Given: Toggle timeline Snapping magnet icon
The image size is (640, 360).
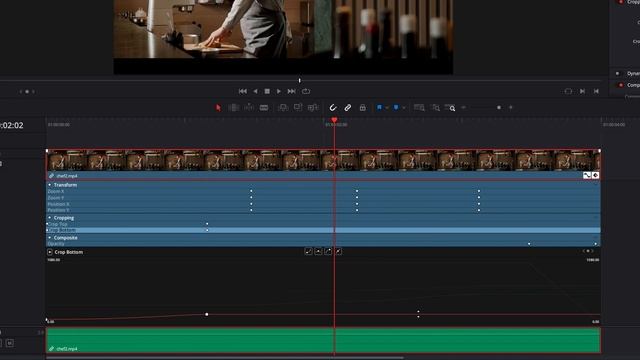Looking at the screenshot, I should click(333, 108).
